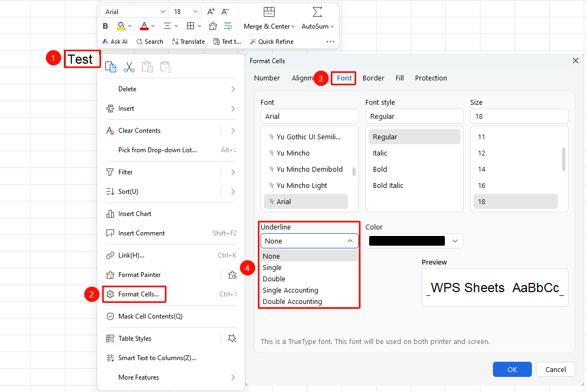Select font size 14 in list
This screenshot has height=392, width=587.
(516, 170)
